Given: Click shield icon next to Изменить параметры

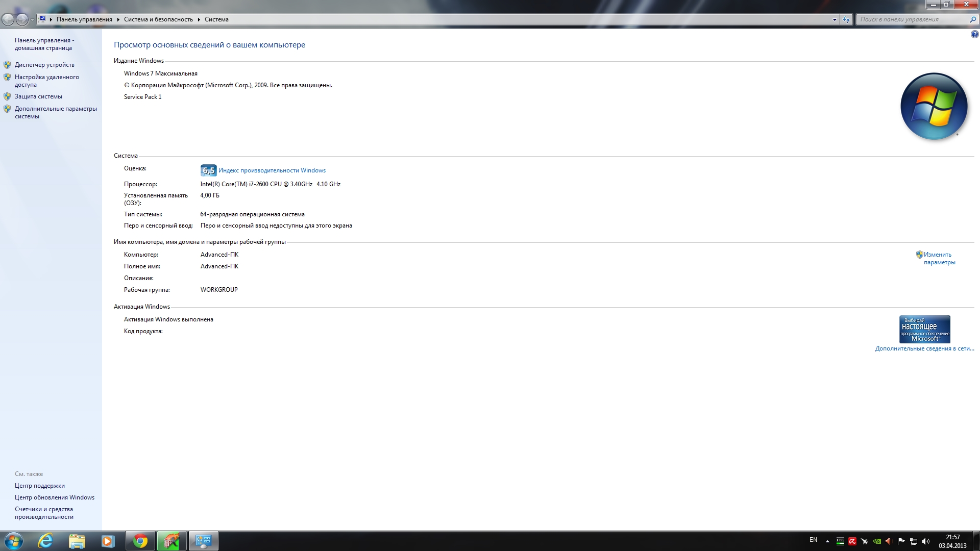Looking at the screenshot, I should [x=919, y=255].
